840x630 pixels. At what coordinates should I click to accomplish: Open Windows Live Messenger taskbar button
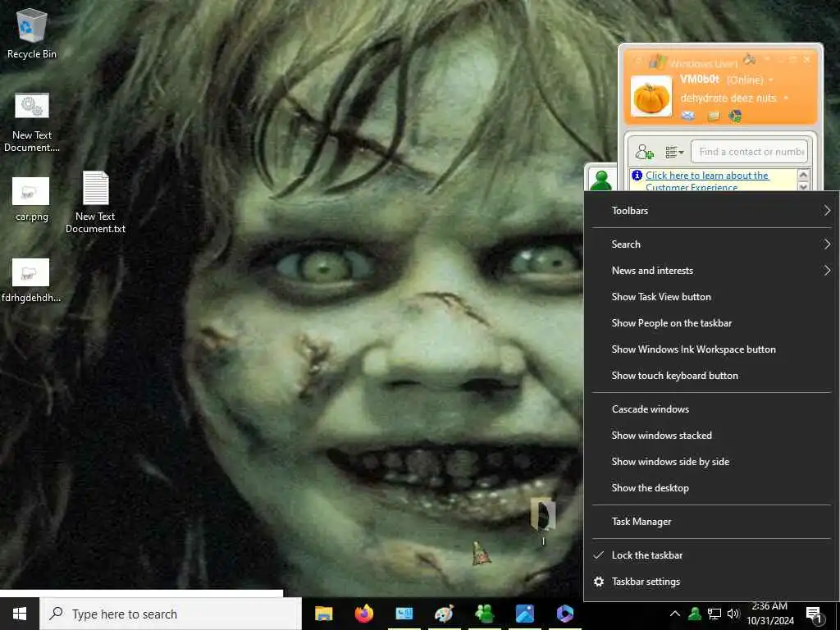click(x=484, y=614)
